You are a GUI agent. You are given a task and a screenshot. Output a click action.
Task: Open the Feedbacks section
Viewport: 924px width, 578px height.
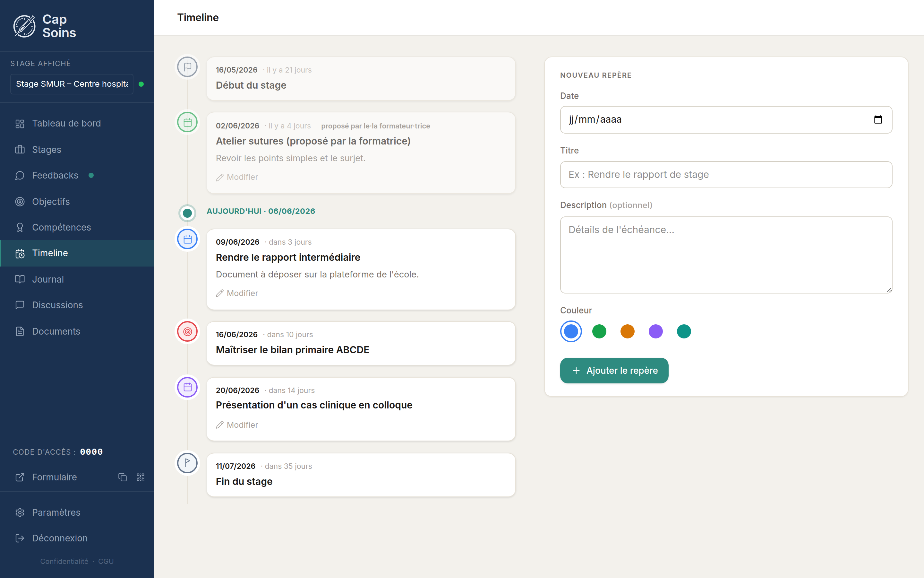(x=77, y=175)
